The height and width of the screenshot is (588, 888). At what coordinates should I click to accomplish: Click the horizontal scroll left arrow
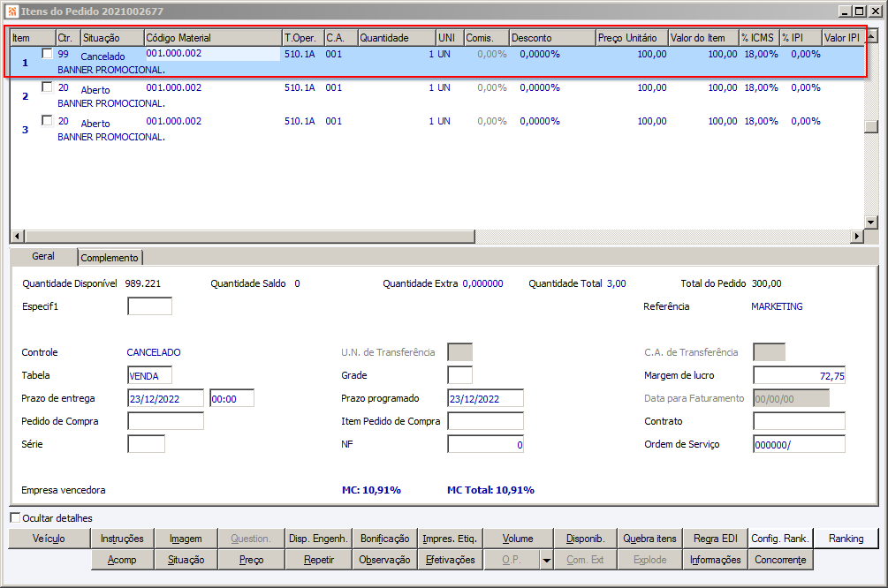pos(17,237)
